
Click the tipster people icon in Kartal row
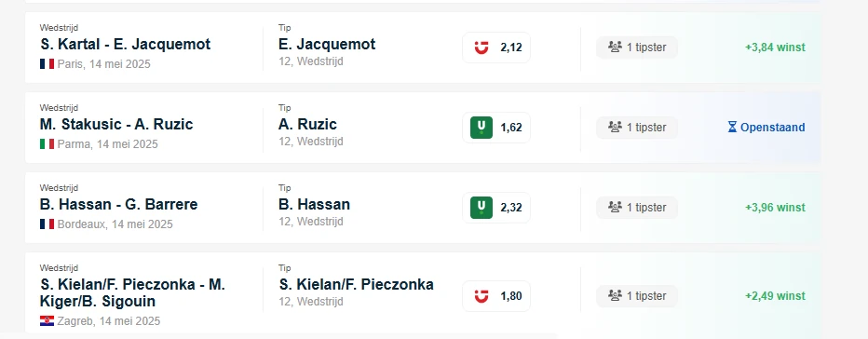(615, 47)
